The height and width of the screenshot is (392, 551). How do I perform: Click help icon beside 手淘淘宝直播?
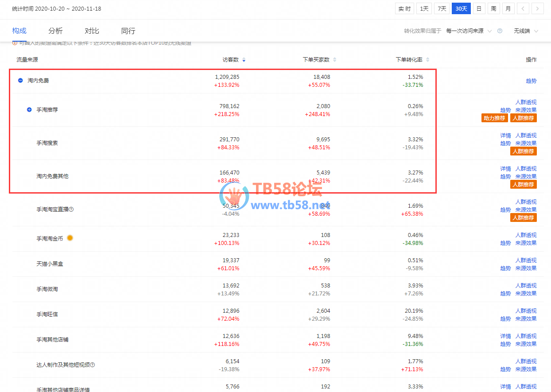coord(71,210)
